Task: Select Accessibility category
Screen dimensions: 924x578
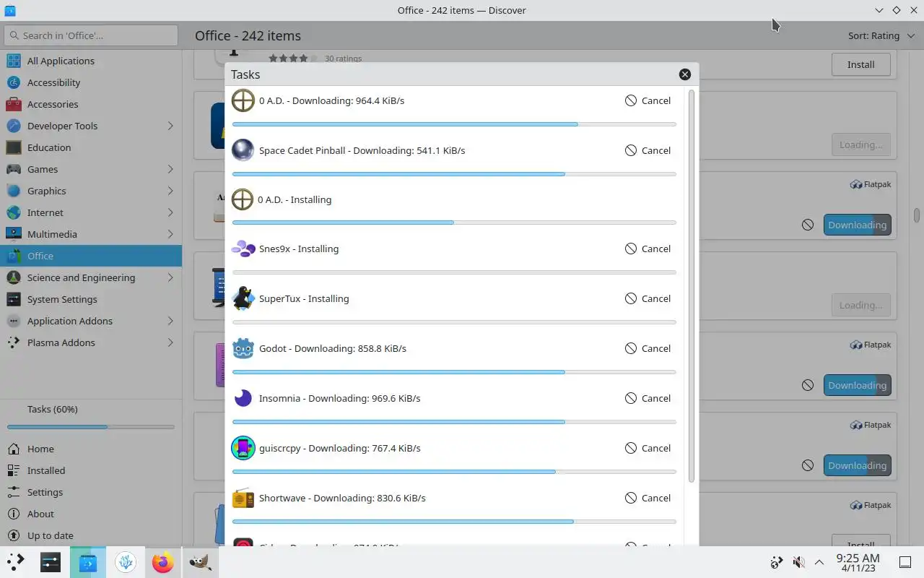Action: (x=91, y=82)
